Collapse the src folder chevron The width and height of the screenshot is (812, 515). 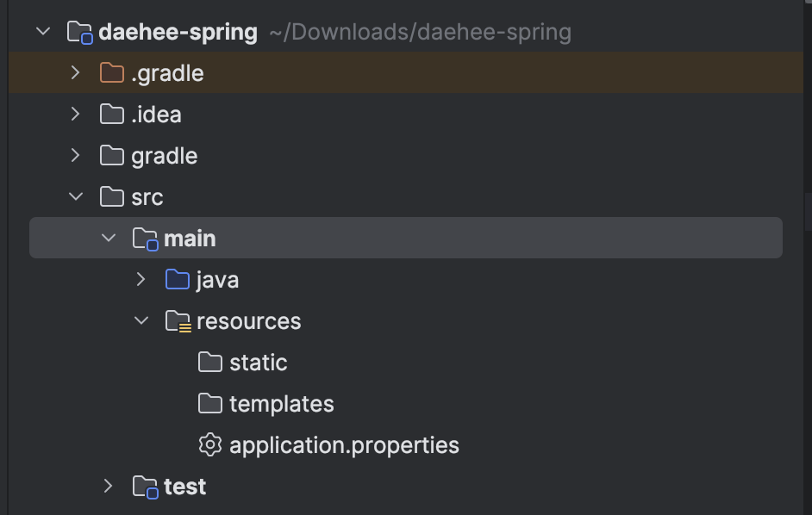tap(76, 196)
